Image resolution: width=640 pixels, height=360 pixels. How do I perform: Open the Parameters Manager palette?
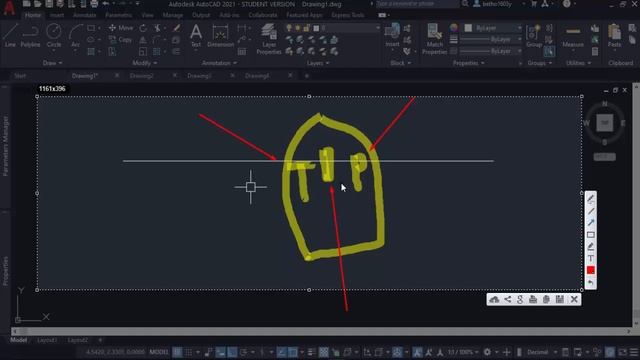5,146
